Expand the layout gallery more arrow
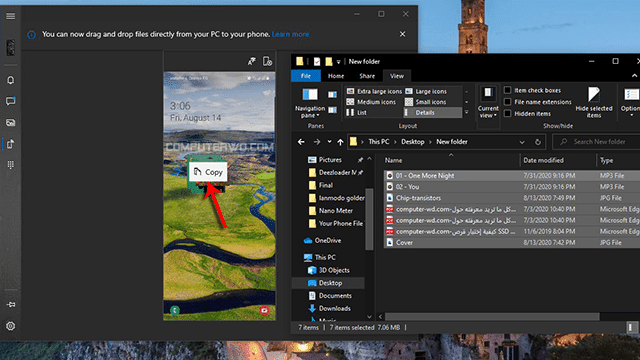This screenshot has width=640, height=360. [x=467, y=113]
